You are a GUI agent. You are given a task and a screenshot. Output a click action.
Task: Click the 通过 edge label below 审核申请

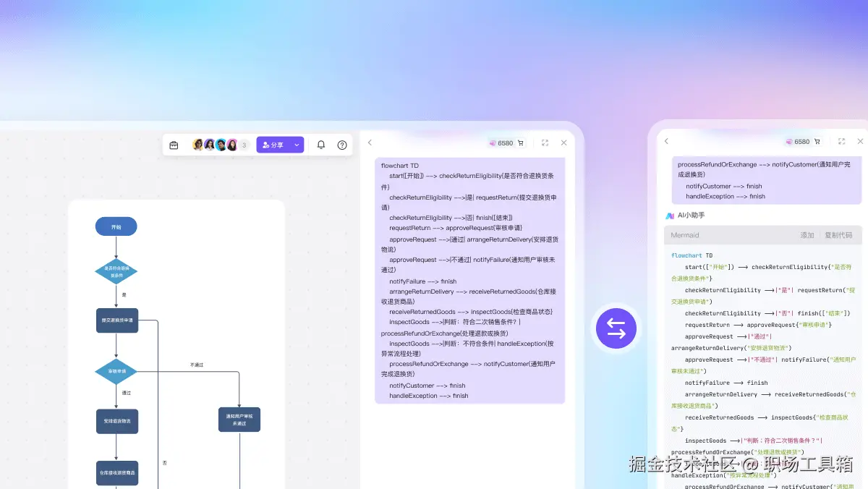pyautogui.click(x=127, y=393)
